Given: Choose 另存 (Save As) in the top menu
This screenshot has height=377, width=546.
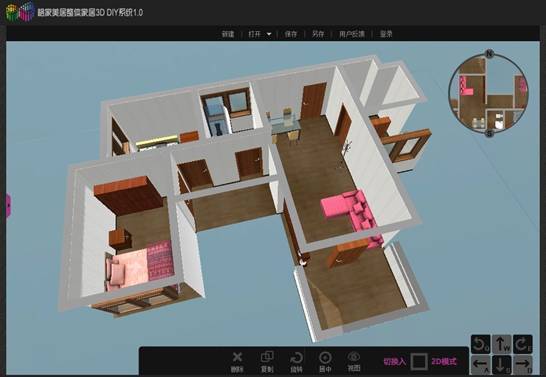Looking at the screenshot, I should point(318,34).
